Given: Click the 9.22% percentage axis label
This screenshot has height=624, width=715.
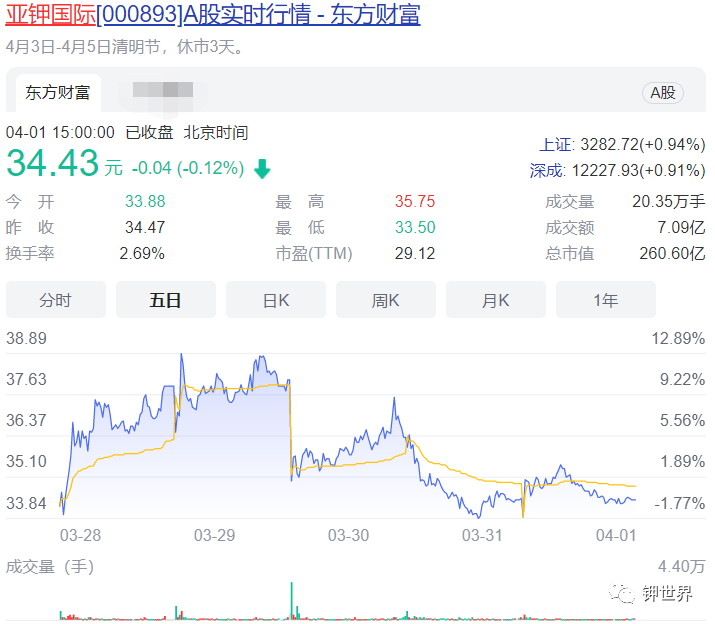Looking at the screenshot, I should 683,379.
